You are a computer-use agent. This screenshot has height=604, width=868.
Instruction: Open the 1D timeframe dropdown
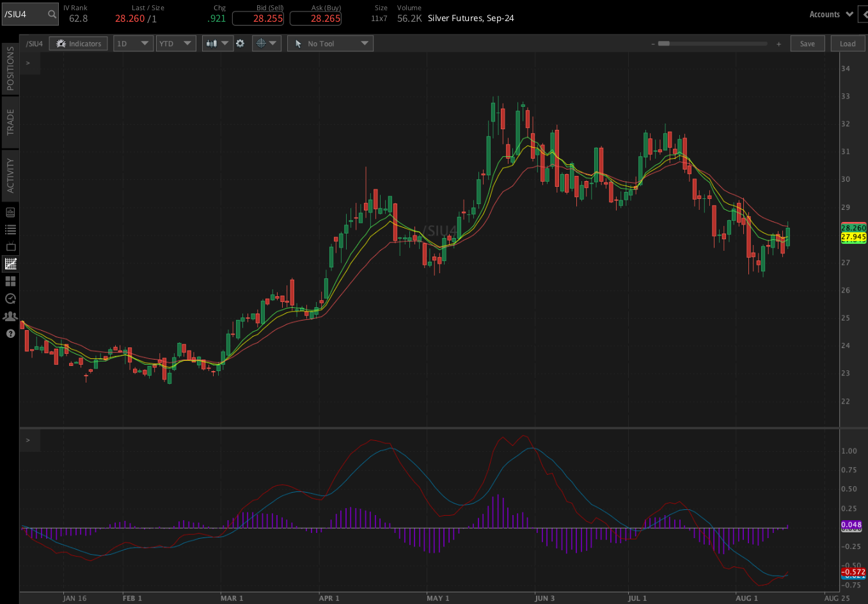tap(133, 44)
